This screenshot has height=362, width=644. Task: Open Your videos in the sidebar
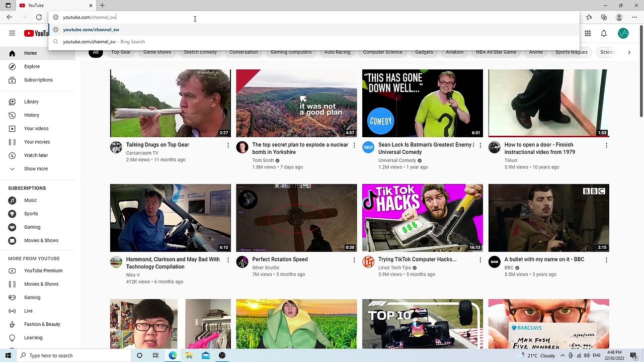coord(38,129)
